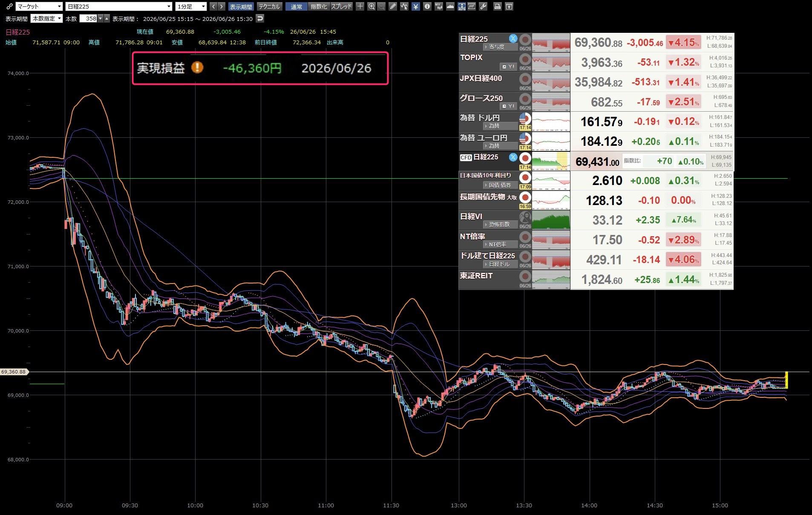Toggle the スプレッド display mode
Screen dimensions: 812x515
(342, 6)
